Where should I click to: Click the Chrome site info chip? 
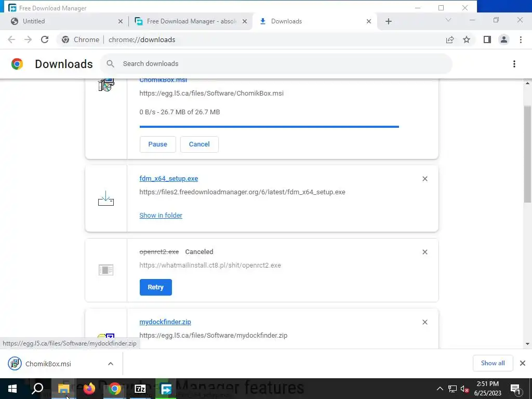(x=81, y=39)
